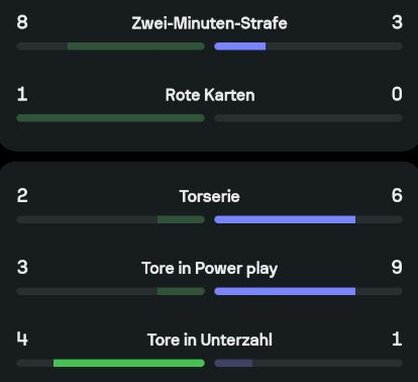Click the Torserie stat label
418x382 pixels.
point(210,196)
